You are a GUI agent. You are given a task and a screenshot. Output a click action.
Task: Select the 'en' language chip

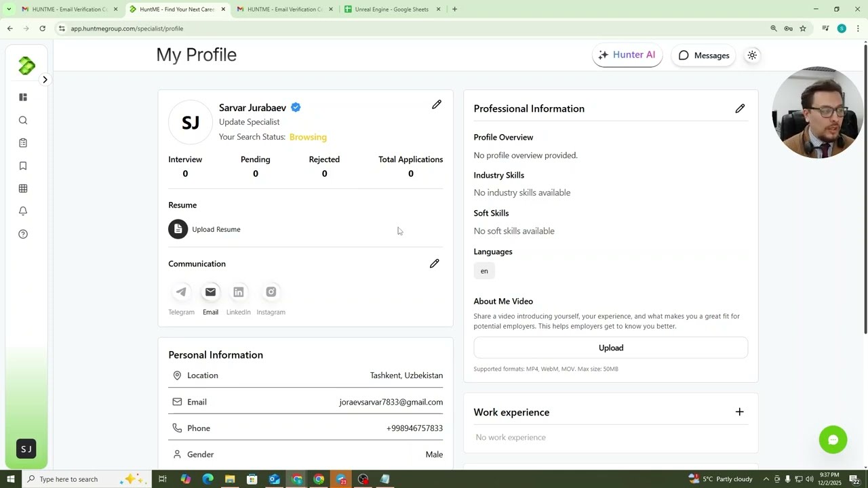pos(484,271)
